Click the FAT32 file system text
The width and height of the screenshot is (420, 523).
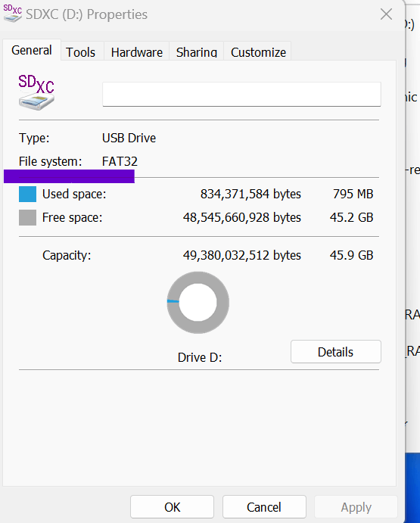tap(120, 161)
